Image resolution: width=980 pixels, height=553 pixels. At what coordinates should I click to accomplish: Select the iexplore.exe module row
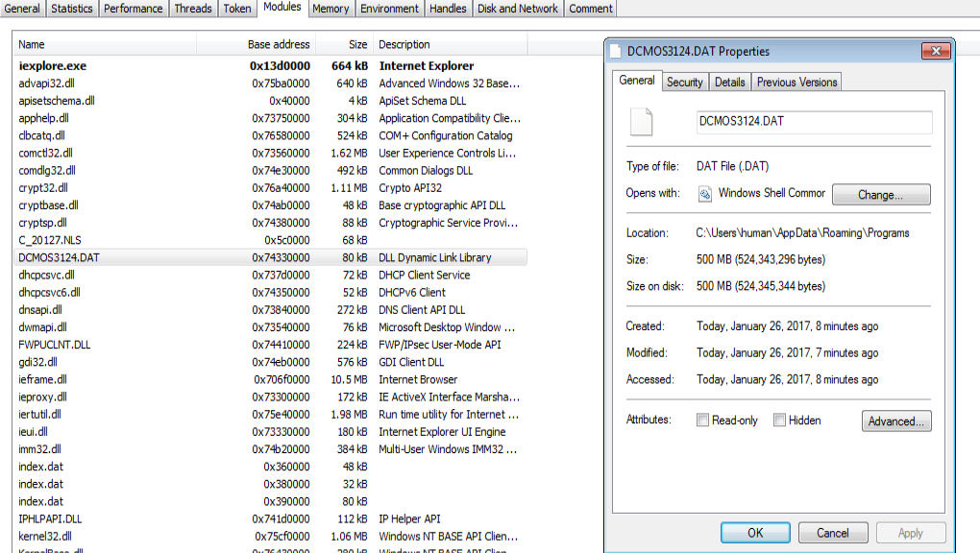pos(52,66)
